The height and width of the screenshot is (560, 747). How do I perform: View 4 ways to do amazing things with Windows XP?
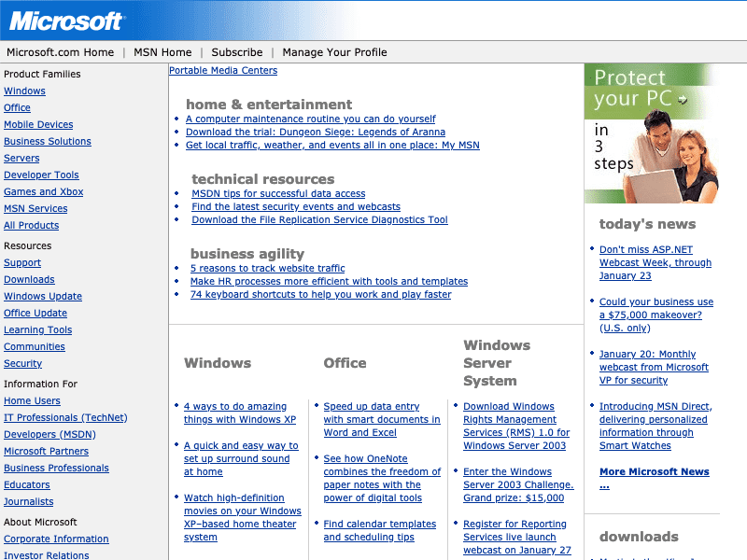tap(239, 413)
